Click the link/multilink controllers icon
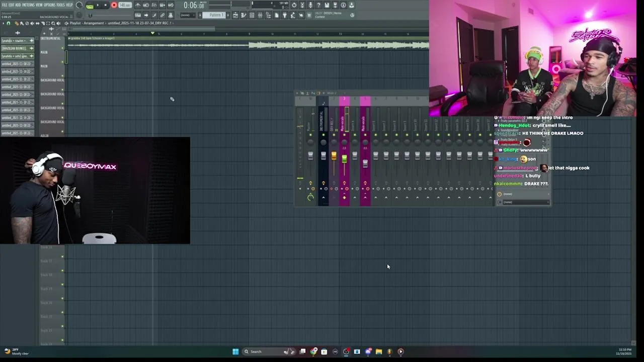Image resolution: width=644 pixels, height=362 pixels. [x=162, y=15]
